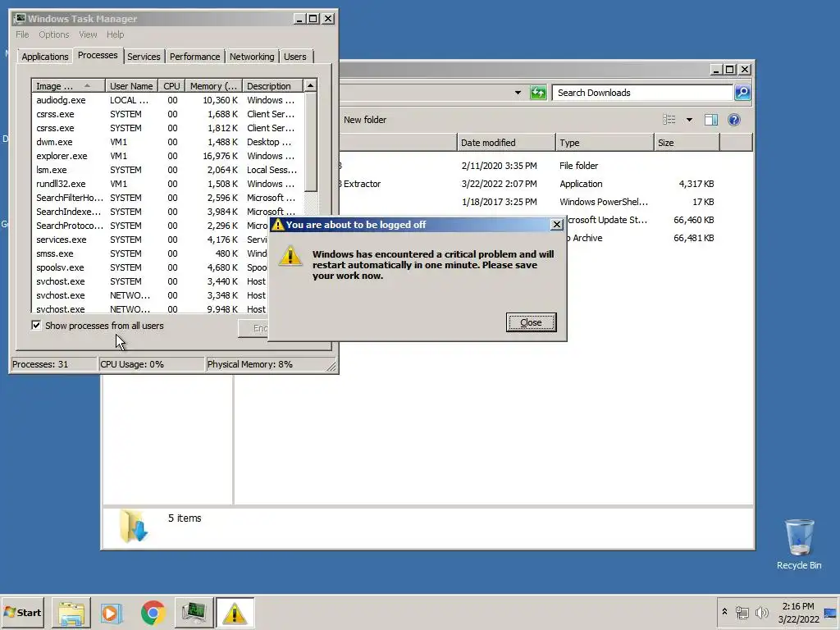
Task: Select the explorer.exe process row
Action: pos(167,156)
